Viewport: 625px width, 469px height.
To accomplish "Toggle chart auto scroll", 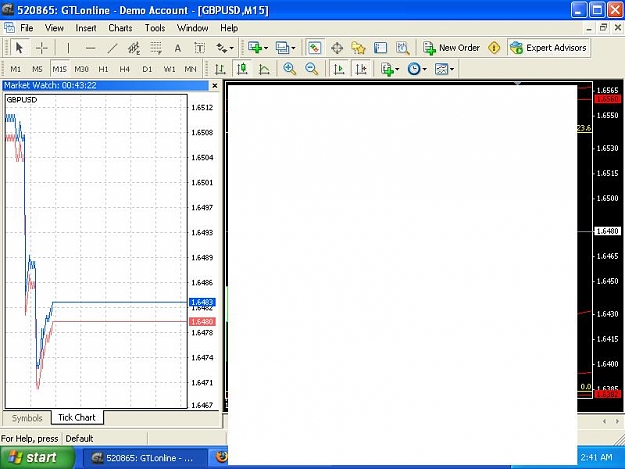I will [x=339, y=69].
